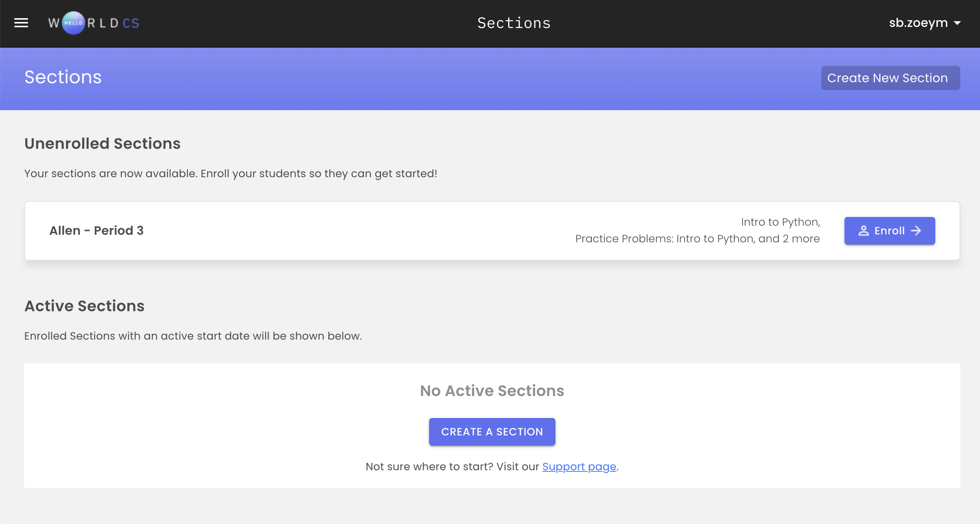980x524 pixels.
Task: Click the Allen - Period 3 section card
Action: pyautogui.click(x=492, y=231)
